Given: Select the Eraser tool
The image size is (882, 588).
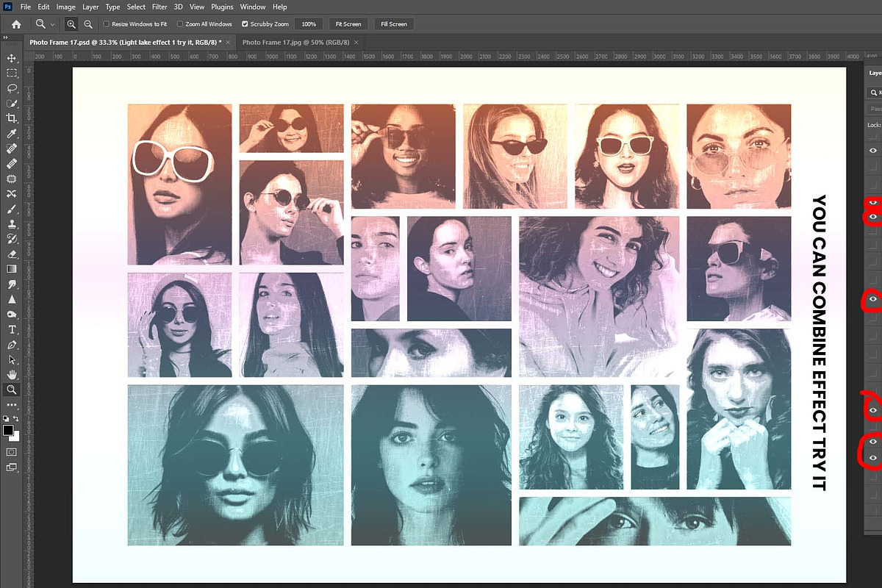Looking at the screenshot, I should click(11, 254).
